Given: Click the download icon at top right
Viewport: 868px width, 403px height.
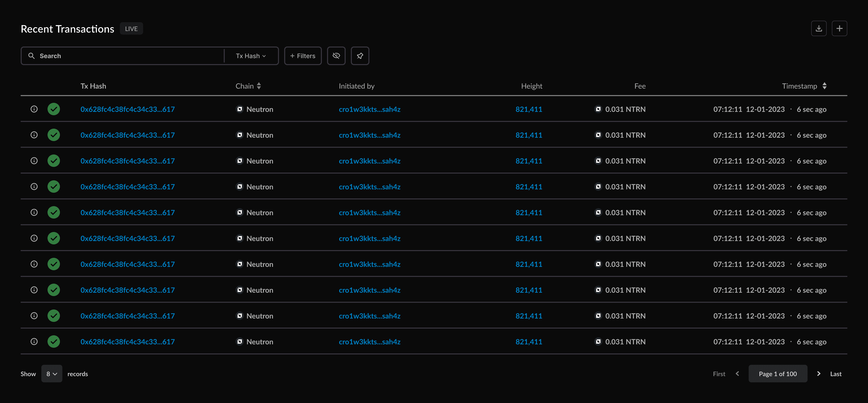Looking at the screenshot, I should [x=818, y=29].
